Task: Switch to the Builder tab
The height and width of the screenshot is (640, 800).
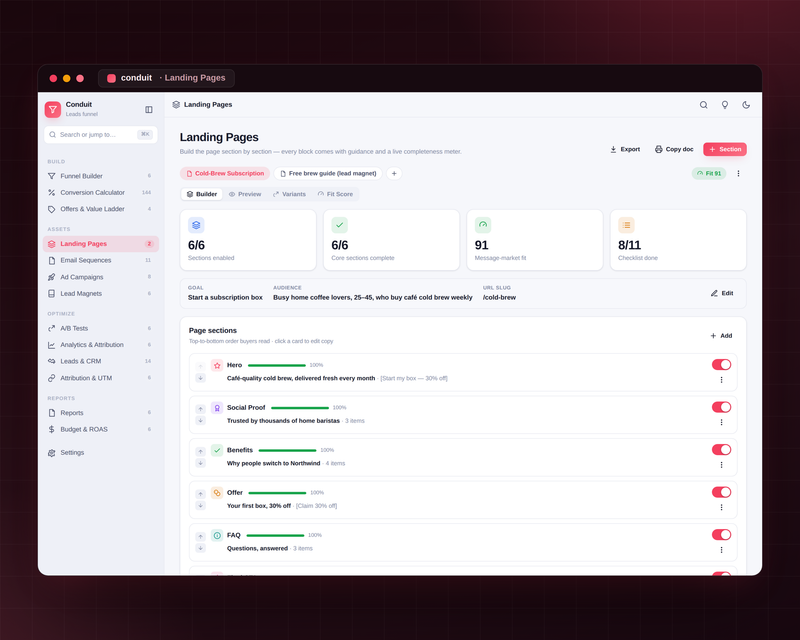Action: click(202, 194)
